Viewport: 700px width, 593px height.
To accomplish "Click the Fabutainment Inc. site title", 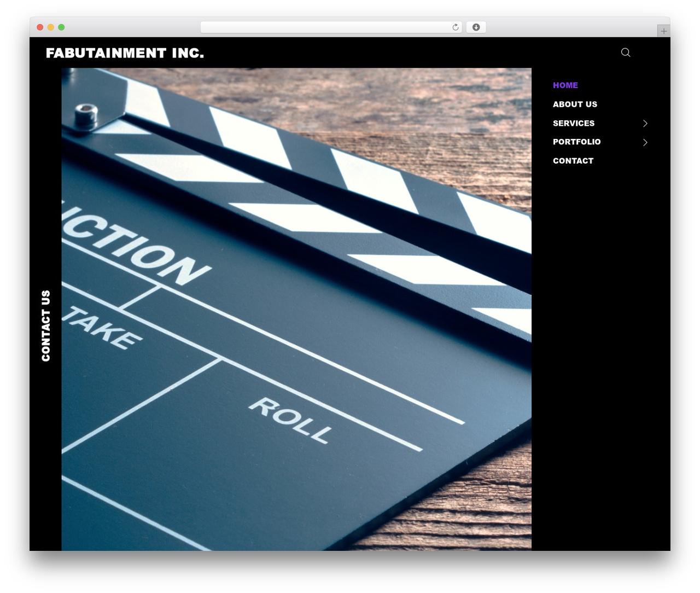I will [125, 53].
